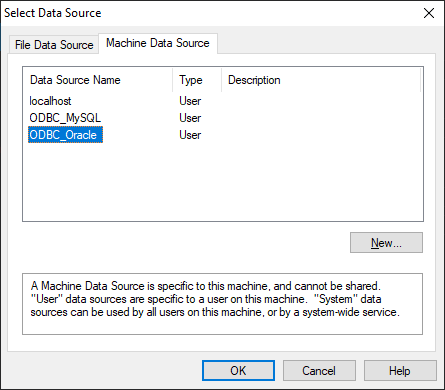This screenshot has height=390, width=445.
Task: Open Help for data sources
Action: (x=400, y=370)
